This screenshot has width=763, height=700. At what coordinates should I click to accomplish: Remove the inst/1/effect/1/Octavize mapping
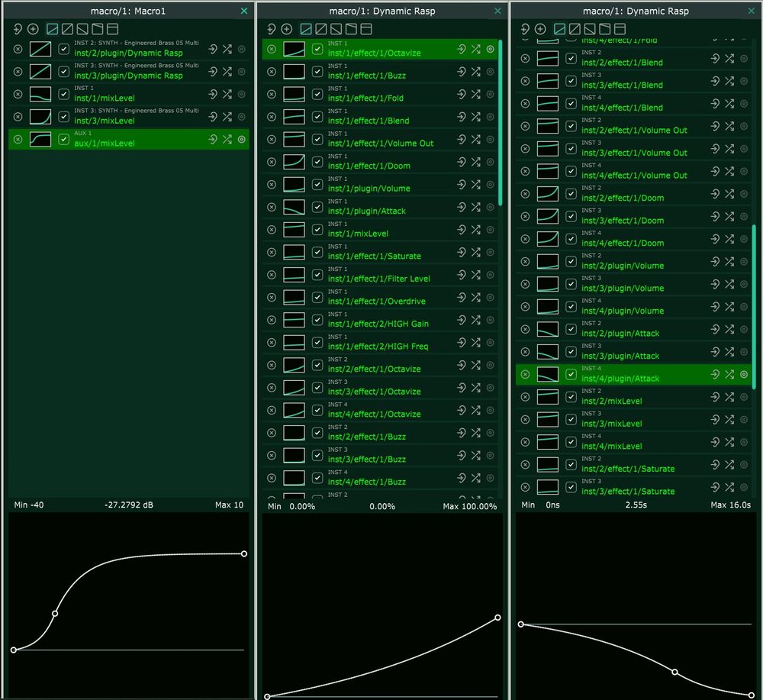(272, 49)
